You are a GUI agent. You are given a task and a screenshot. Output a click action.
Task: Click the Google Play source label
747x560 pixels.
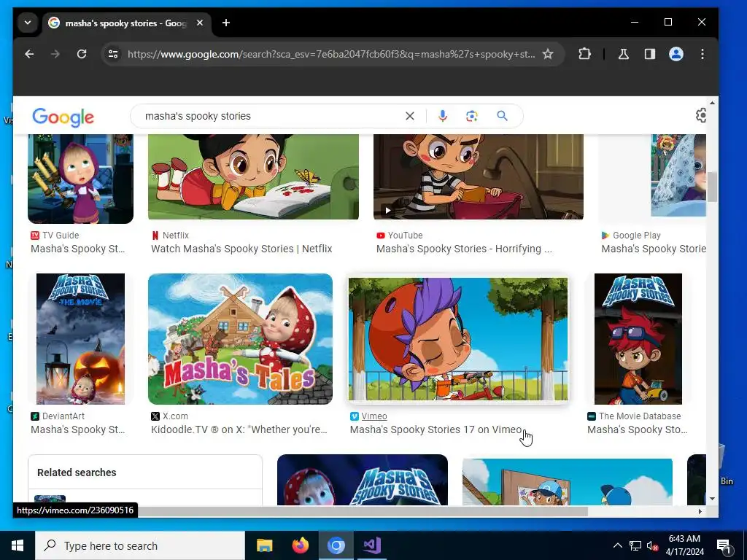pos(636,236)
